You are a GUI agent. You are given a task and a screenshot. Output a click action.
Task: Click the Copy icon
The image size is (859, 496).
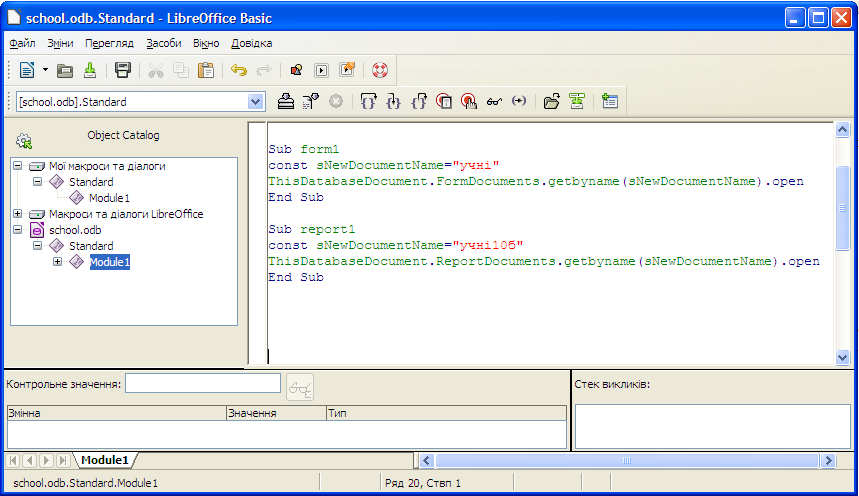pyautogui.click(x=181, y=70)
